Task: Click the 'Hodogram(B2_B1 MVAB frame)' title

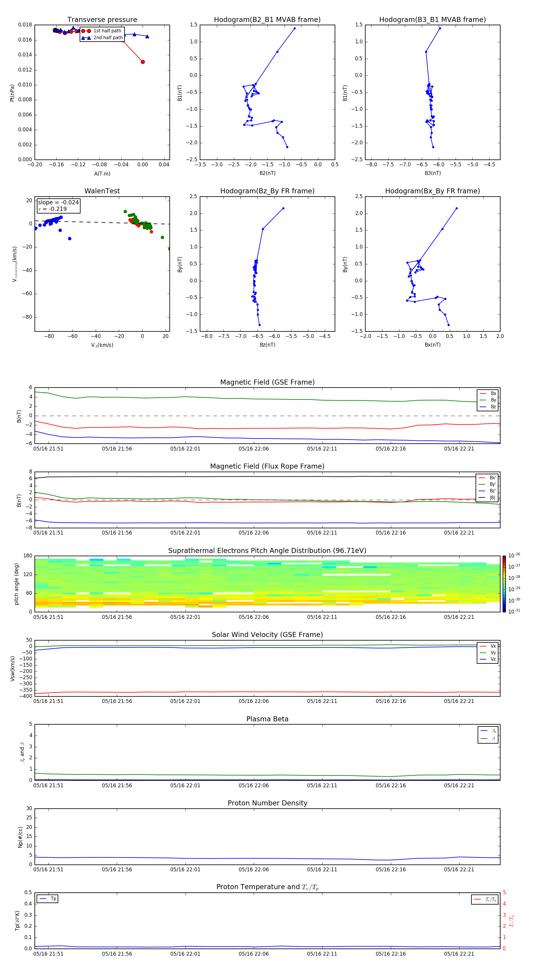Action: point(267,19)
